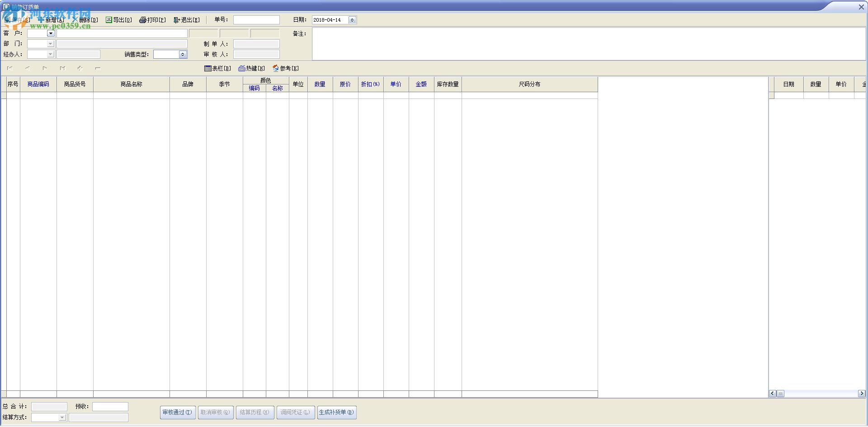This screenshot has width=868, height=427.
Task: Click the right panel scroll-right arrow
Action: (x=862, y=394)
